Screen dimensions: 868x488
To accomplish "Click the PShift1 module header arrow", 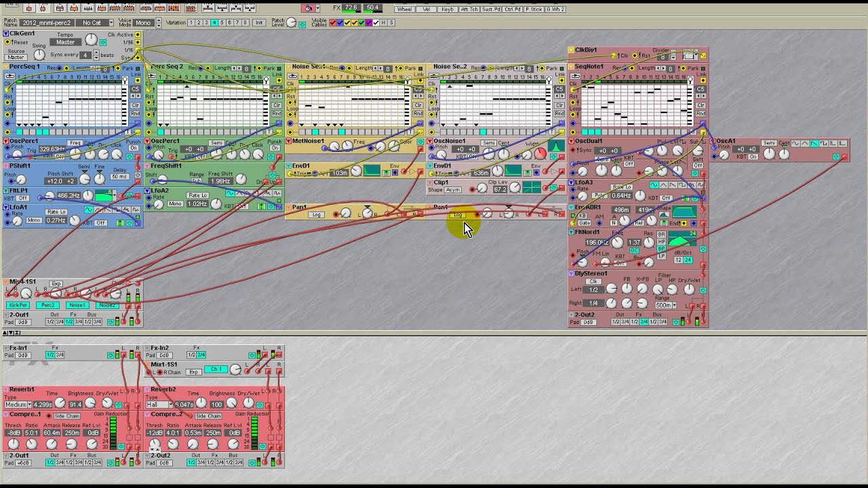I will click(5, 165).
